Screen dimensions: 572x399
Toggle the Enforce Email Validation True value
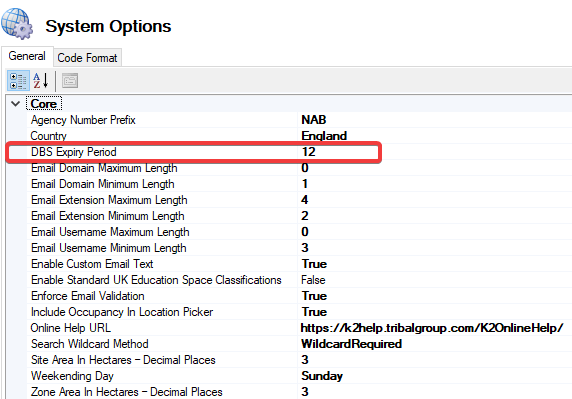(314, 296)
